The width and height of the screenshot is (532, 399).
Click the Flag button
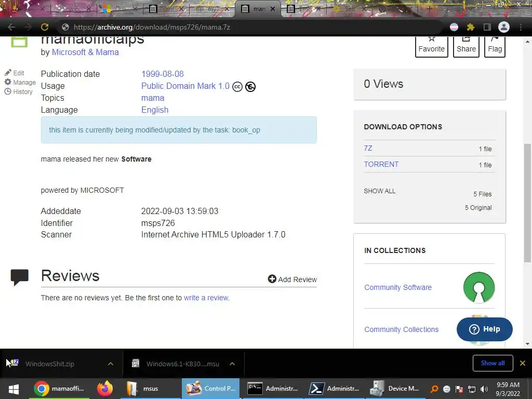tap(495, 46)
